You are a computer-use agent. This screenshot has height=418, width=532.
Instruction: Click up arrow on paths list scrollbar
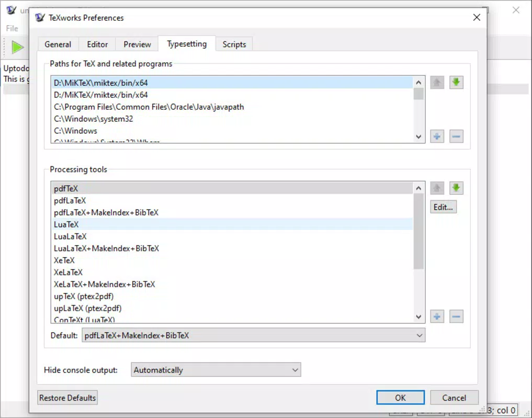point(418,83)
